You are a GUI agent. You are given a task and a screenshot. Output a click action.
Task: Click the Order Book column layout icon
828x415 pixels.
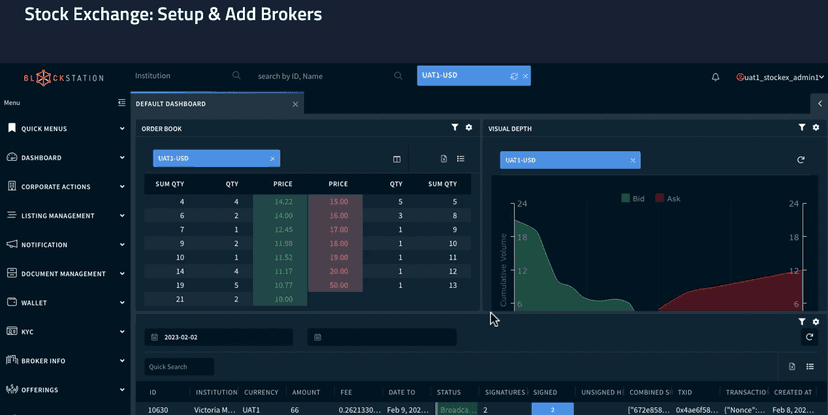coord(397,159)
